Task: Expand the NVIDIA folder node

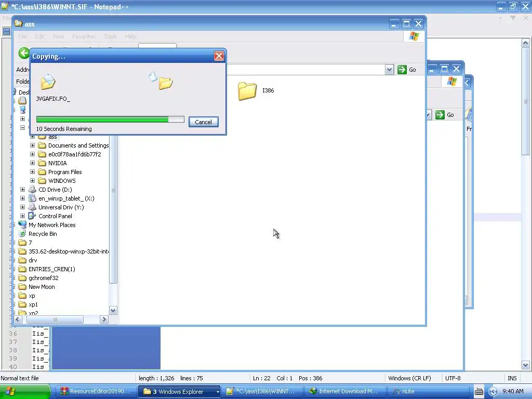Action: [x=33, y=163]
